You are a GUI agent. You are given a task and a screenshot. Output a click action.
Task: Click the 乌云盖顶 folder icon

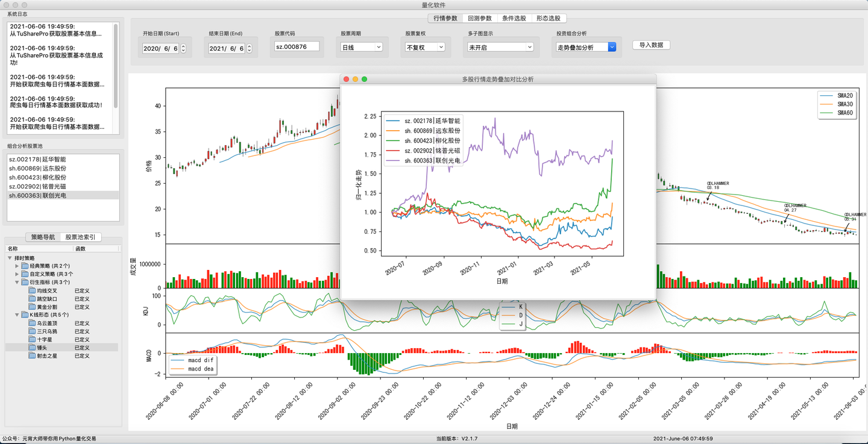pos(32,323)
